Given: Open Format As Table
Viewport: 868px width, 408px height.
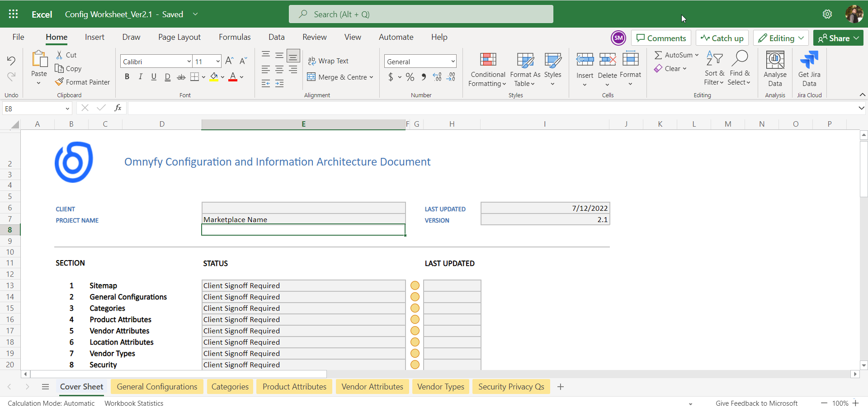Looking at the screenshot, I should coord(525,69).
